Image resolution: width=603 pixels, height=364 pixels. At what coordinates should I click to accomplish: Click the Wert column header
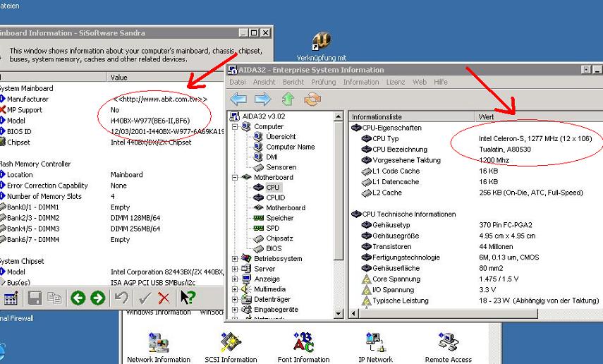coord(539,116)
